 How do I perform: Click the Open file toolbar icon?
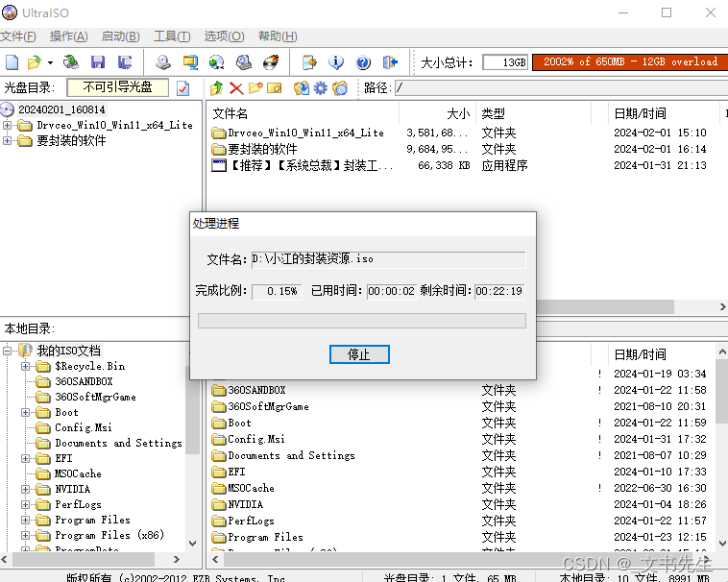(x=34, y=62)
